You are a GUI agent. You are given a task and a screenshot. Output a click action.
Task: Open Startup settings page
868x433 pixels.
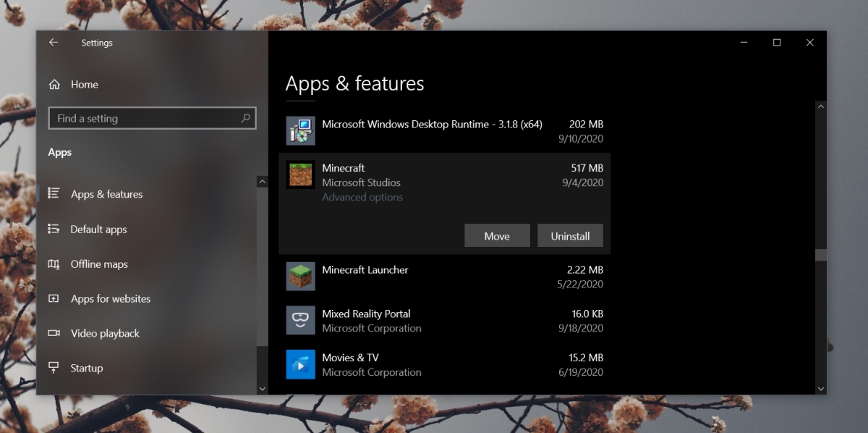point(87,369)
